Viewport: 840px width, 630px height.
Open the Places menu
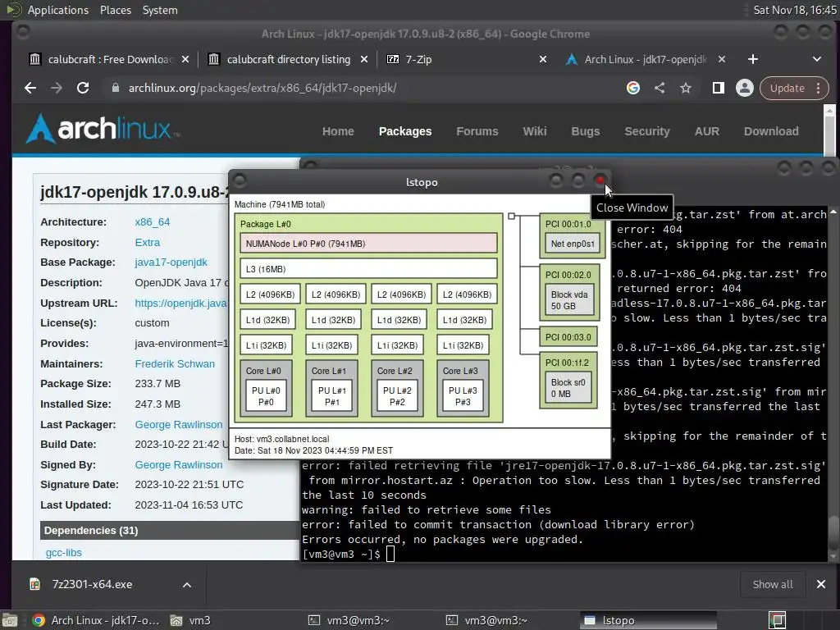coord(116,10)
